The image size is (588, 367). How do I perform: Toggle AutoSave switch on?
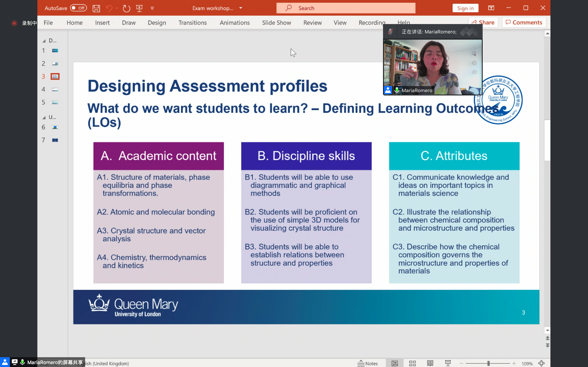pos(78,8)
